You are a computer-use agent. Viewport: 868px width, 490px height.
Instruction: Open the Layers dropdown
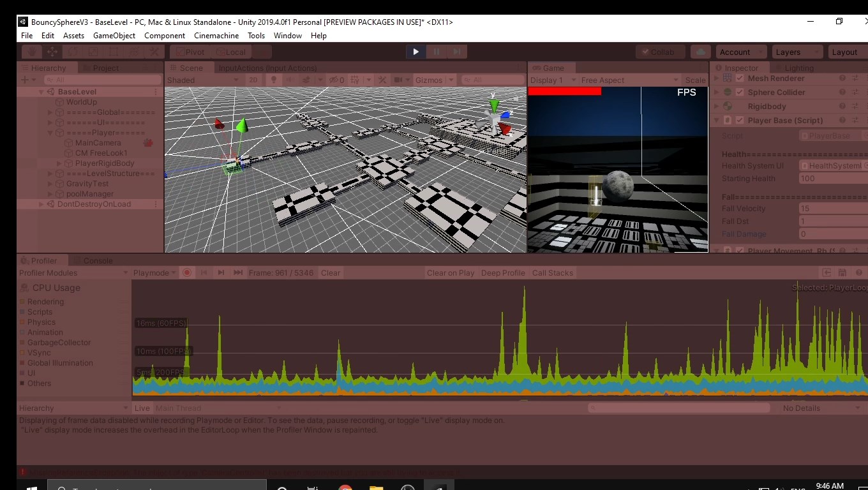[797, 52]
